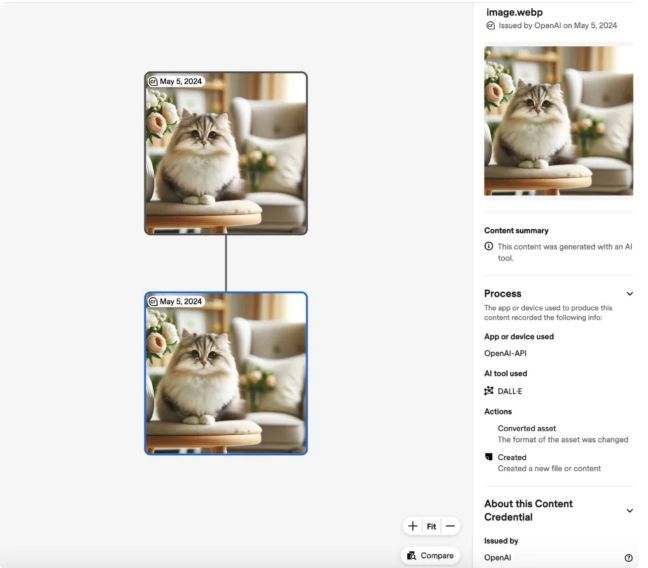Click the zoom out minus icon
The image size is (648, 568).
pyautogui.click(x=450, y=526)
